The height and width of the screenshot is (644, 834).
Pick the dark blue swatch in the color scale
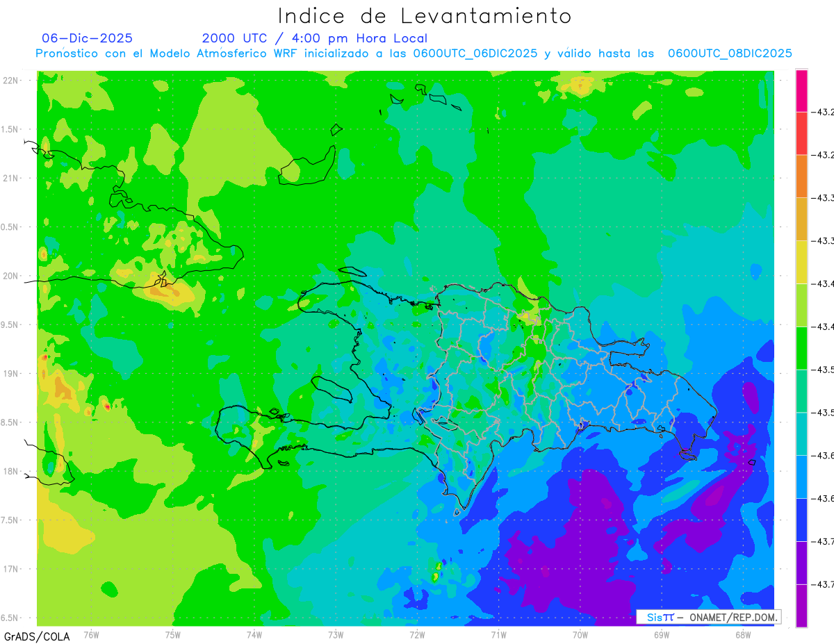[801, 520]
